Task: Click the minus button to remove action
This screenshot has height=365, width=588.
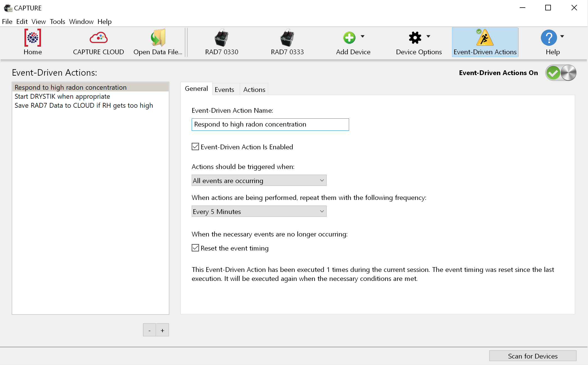Action: click(150, 330)
